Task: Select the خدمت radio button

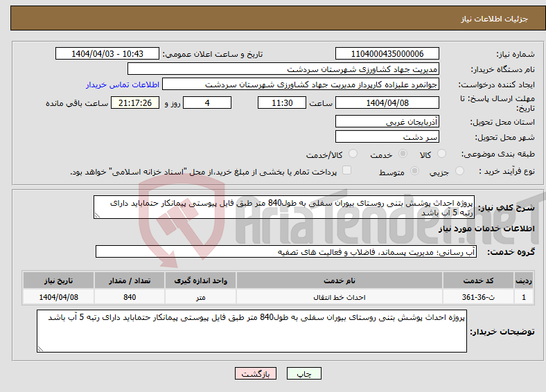Action: (x=403, y=154)
